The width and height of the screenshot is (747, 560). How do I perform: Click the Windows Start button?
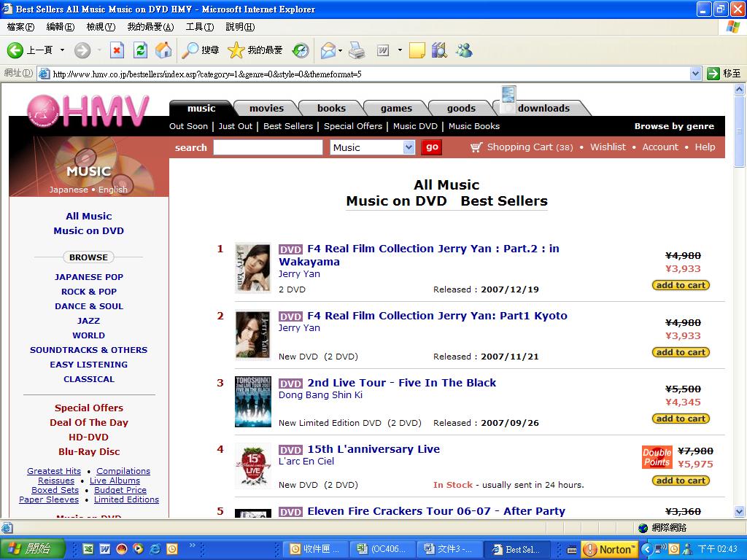point(32,549)
